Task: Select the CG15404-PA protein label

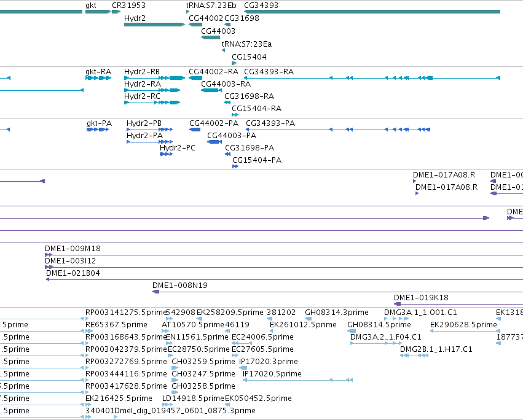Action: tap(257, 160)
